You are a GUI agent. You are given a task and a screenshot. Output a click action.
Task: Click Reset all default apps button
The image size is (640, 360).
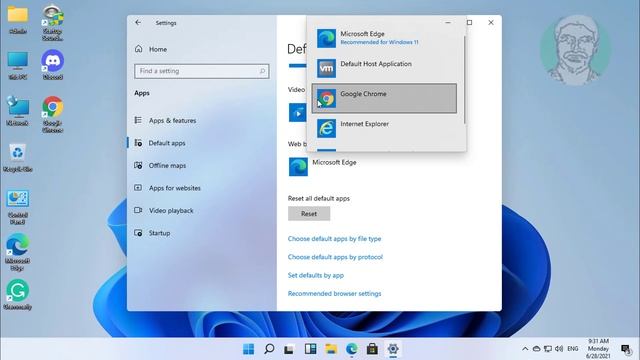(309, 213)
